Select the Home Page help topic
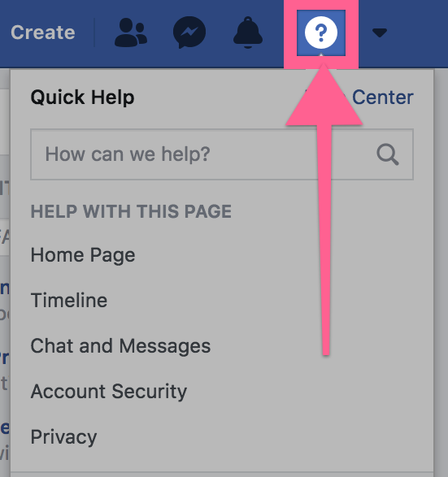The height and width of the screenshot is (477, 448). tap(83, 255)
